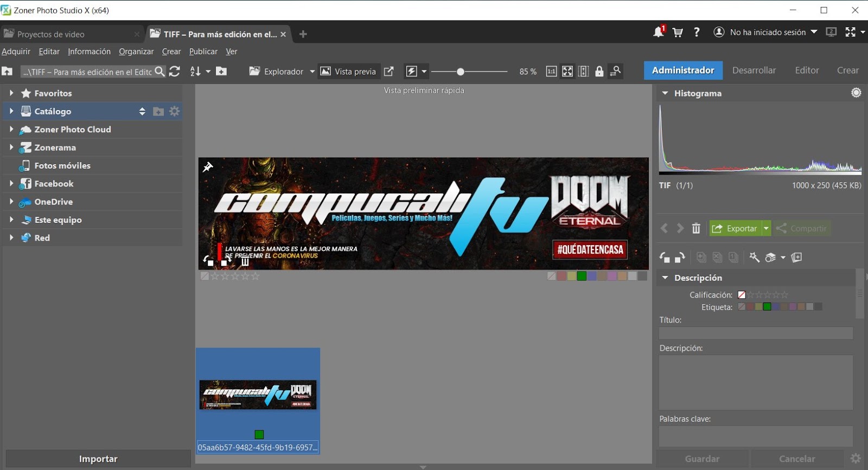Expand the Este equipo node

tap(11, 220)
